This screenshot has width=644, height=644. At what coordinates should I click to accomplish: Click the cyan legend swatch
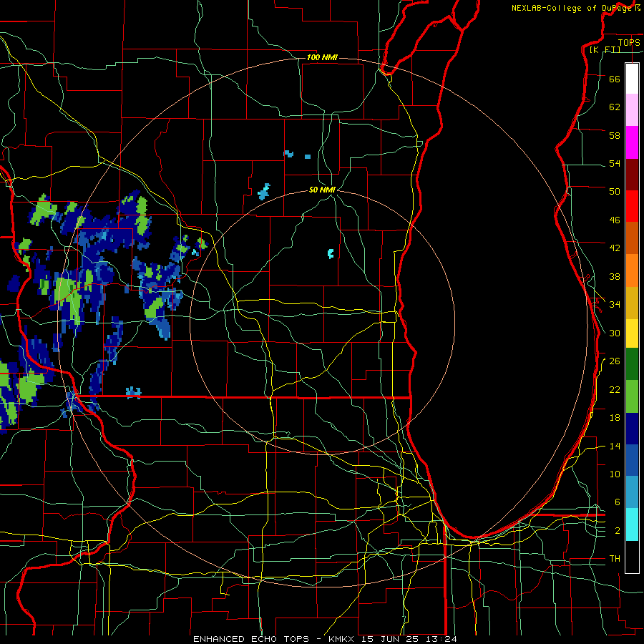click(x=632, y=525)
